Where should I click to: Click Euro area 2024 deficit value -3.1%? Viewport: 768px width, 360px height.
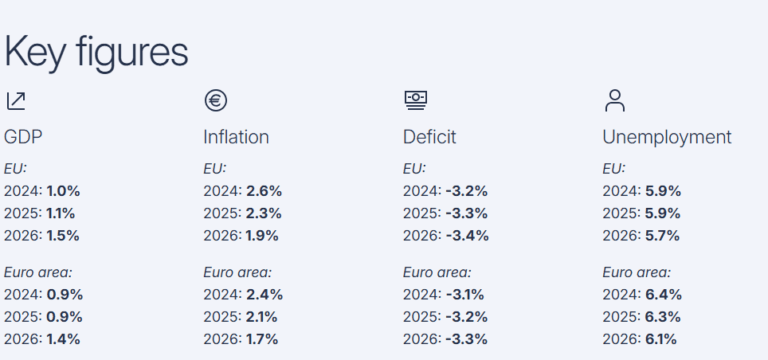[x=465, y=295]
